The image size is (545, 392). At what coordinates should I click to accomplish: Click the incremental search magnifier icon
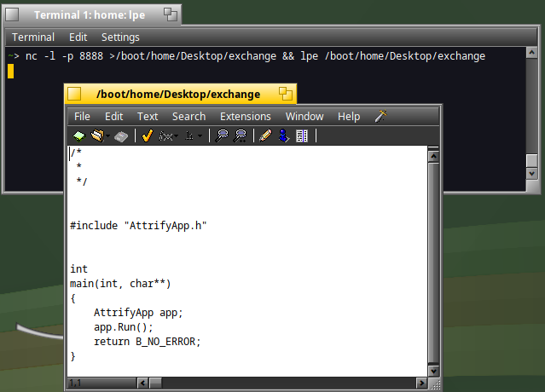point(241,135)
